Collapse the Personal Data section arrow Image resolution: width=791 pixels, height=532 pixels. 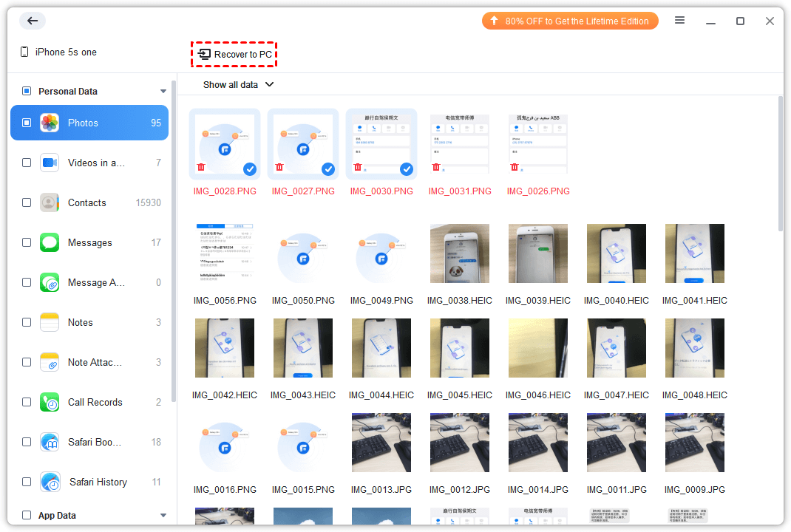coord(163,92)
